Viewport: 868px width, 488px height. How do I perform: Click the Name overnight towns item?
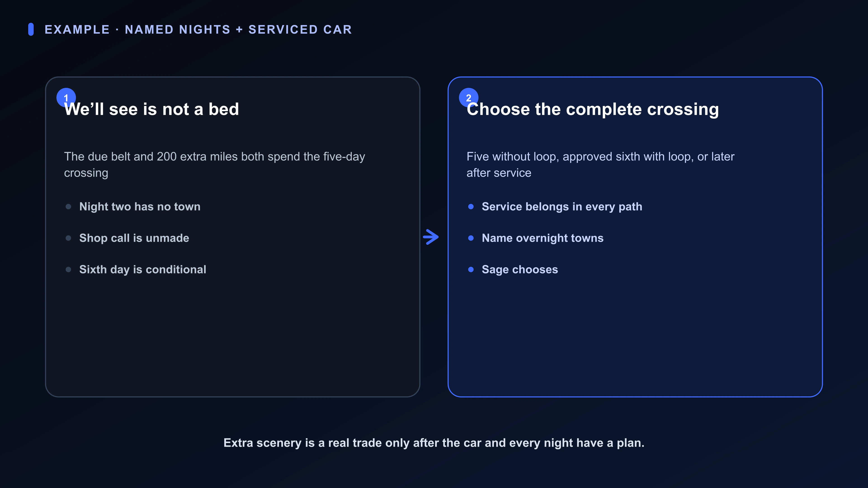click(542, 238)
